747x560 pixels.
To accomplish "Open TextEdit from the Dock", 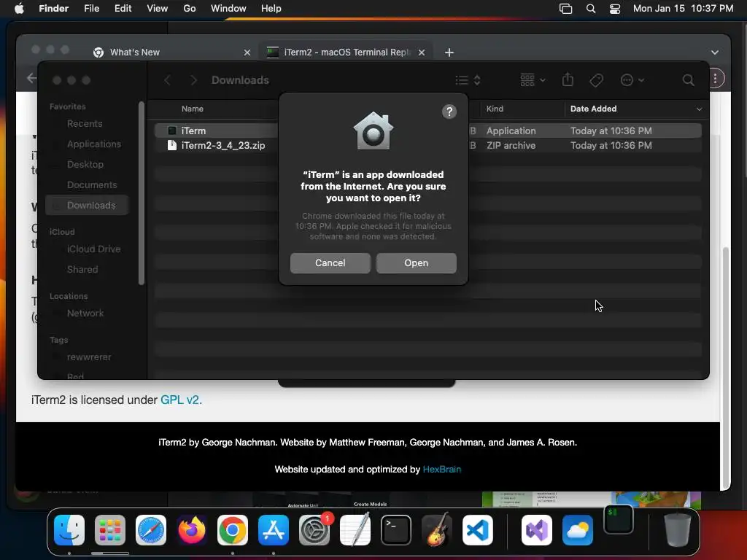I will (x=355, y=530).
